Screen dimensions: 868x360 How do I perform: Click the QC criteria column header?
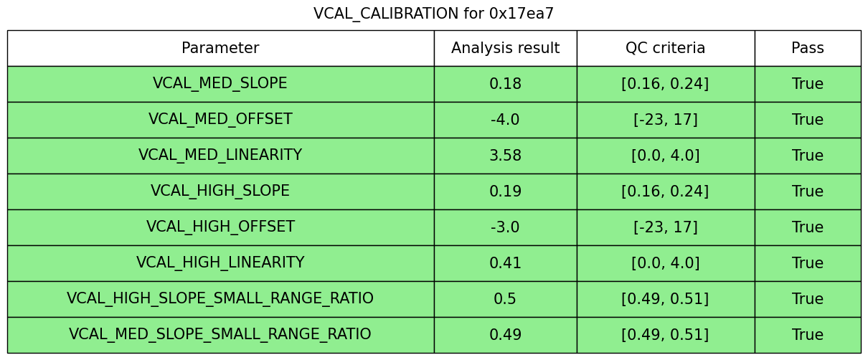665,48
